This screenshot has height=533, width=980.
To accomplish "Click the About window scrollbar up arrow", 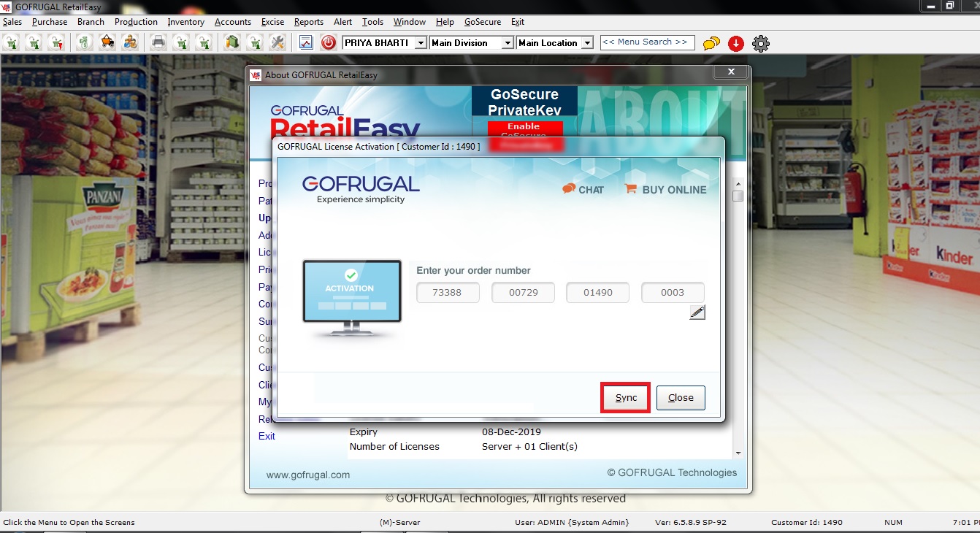I will click(x=738, y=184).
